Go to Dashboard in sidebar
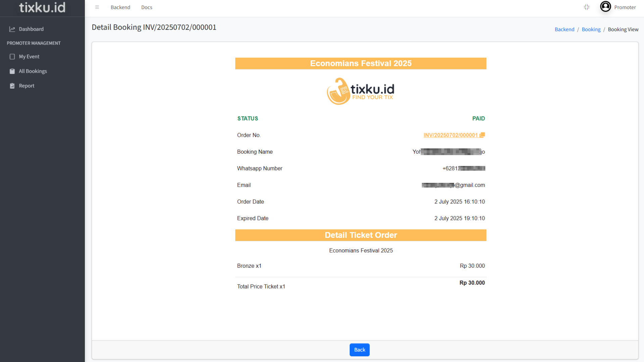 click(31, 29)
